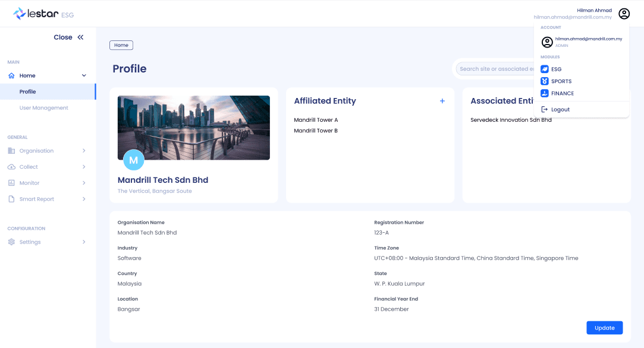Collapse the sidebar using the Close chevrons
The width and height of the screenshot is (644, 348).
(80, 37)
